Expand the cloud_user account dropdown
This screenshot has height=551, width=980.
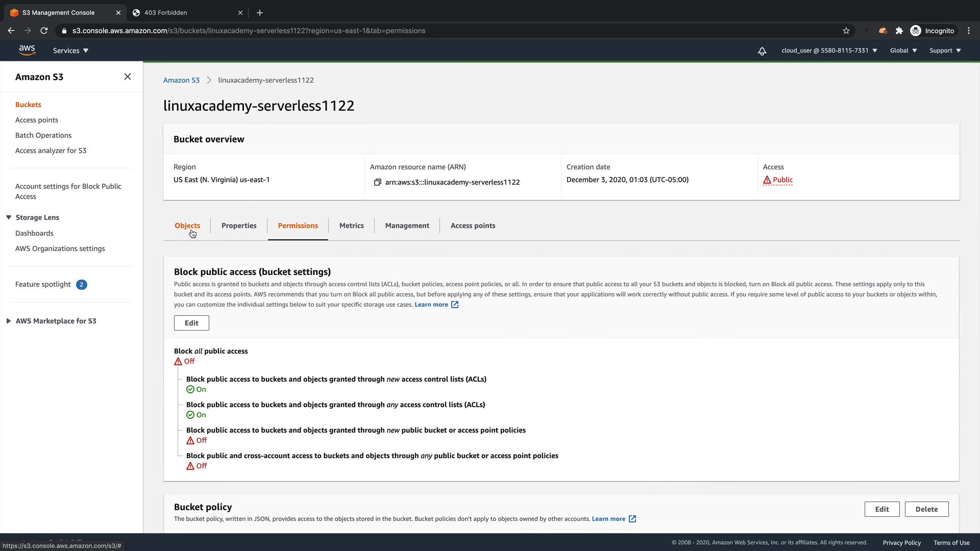[829, 51]
